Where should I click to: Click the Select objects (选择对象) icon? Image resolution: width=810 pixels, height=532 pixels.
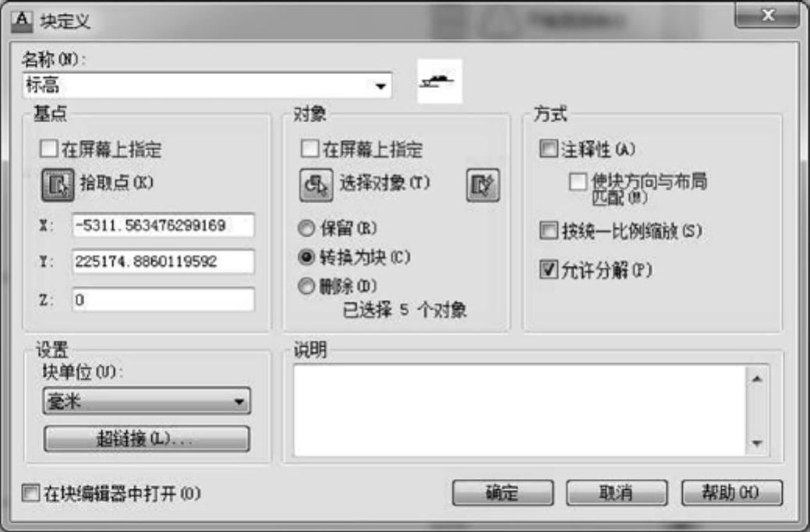(x=317, y=184)
